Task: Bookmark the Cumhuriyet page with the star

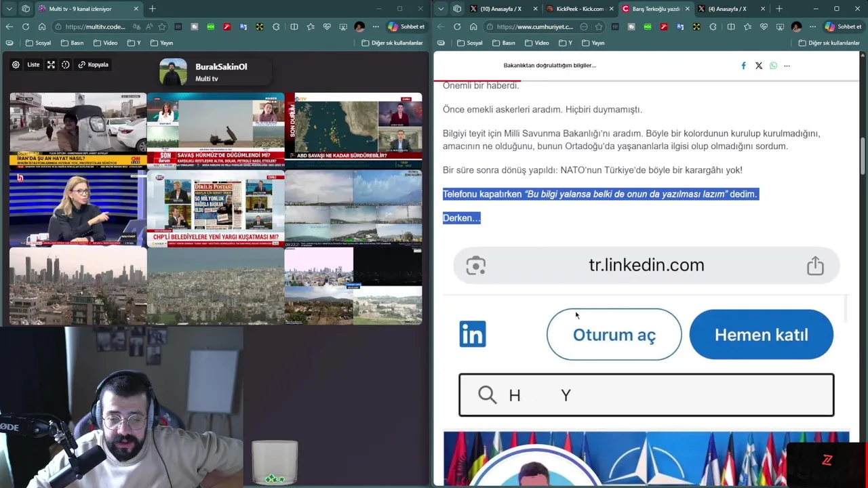Action: (x=598, y=26)
